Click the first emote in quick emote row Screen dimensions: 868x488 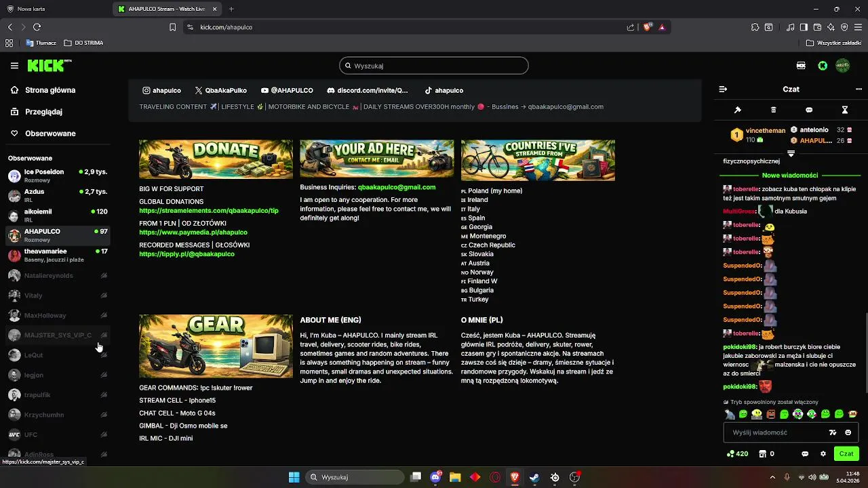pos(730,414)
